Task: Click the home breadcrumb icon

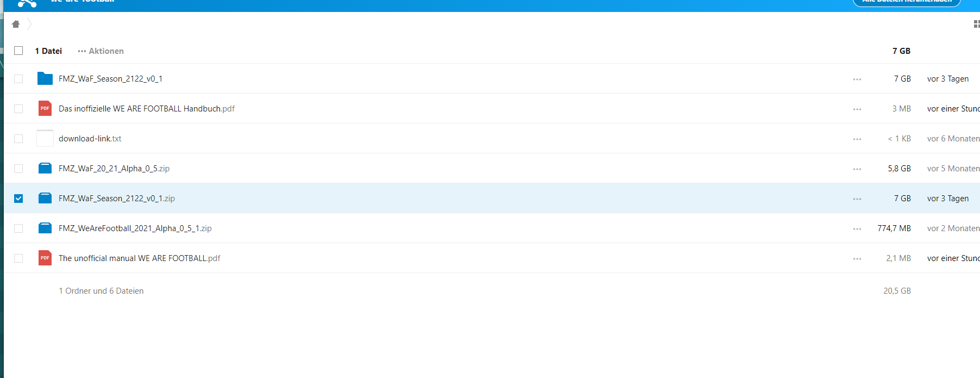Action: [16, 24]
